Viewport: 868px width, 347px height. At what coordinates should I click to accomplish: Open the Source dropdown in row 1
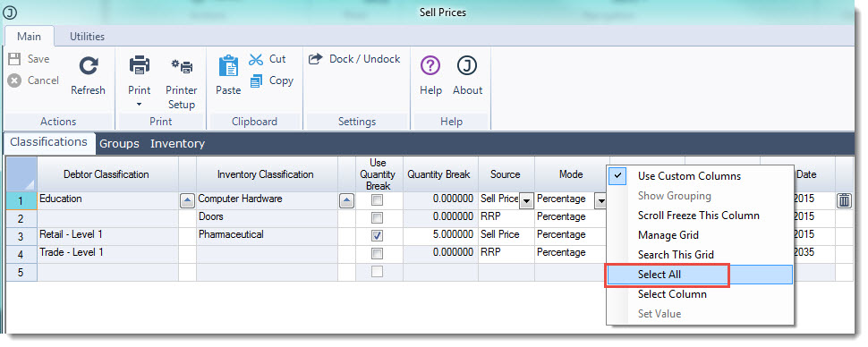point(526,200)
